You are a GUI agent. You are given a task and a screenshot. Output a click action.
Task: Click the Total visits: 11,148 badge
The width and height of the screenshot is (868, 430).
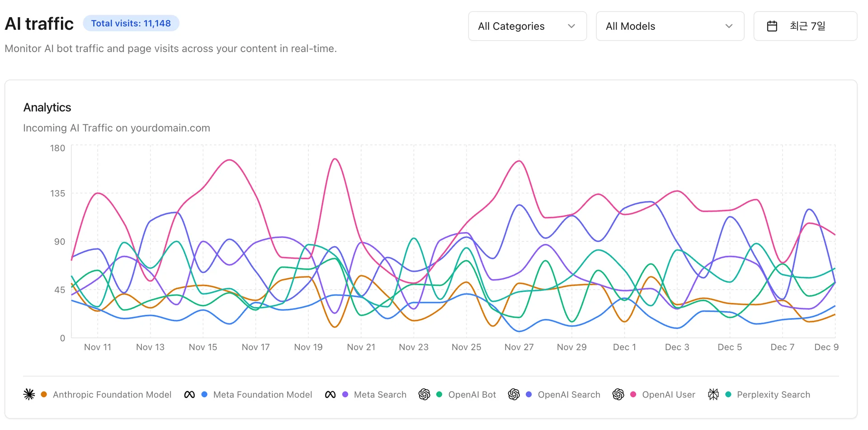coord(131,23)
